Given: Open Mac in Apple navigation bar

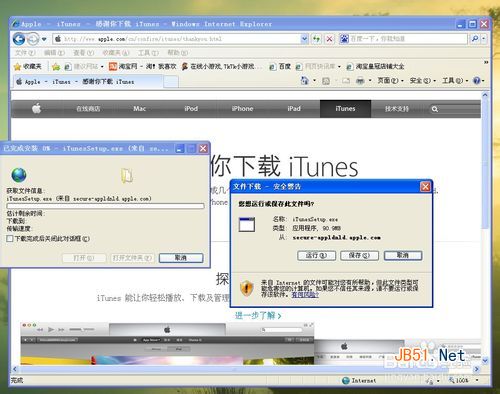Looking at the screenshot, I should click(140, 109).
